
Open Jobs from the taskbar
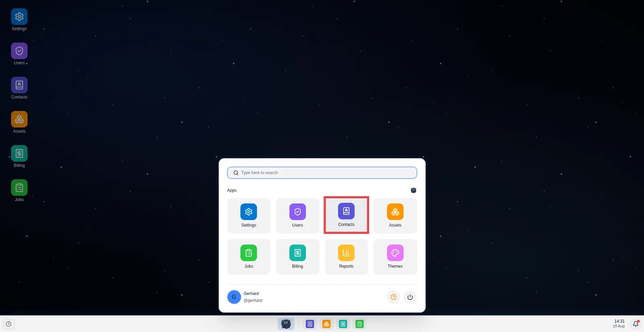point(359,324)
